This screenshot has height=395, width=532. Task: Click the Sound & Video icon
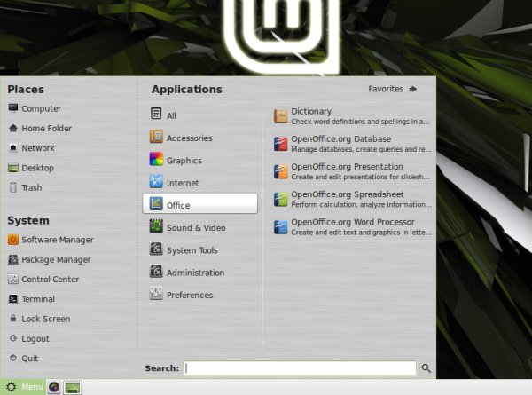[156, 225]
